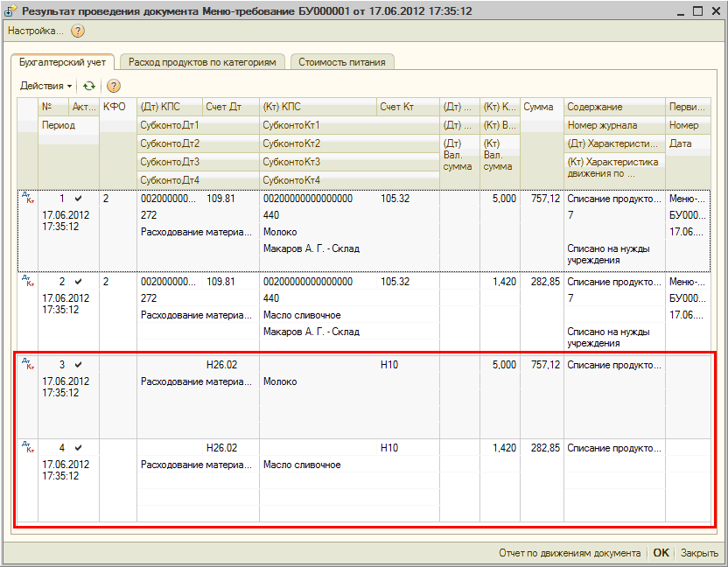Screen dimensions: 728x567
Task: Open the Действия dropdown menu
Action: [x=46, y=86]
